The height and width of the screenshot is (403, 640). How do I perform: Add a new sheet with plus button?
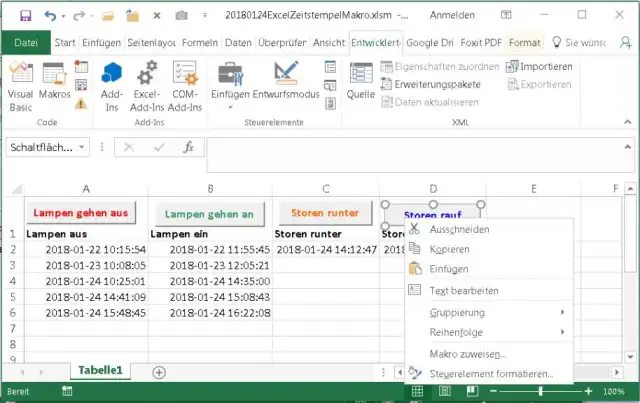coord(159,371)
